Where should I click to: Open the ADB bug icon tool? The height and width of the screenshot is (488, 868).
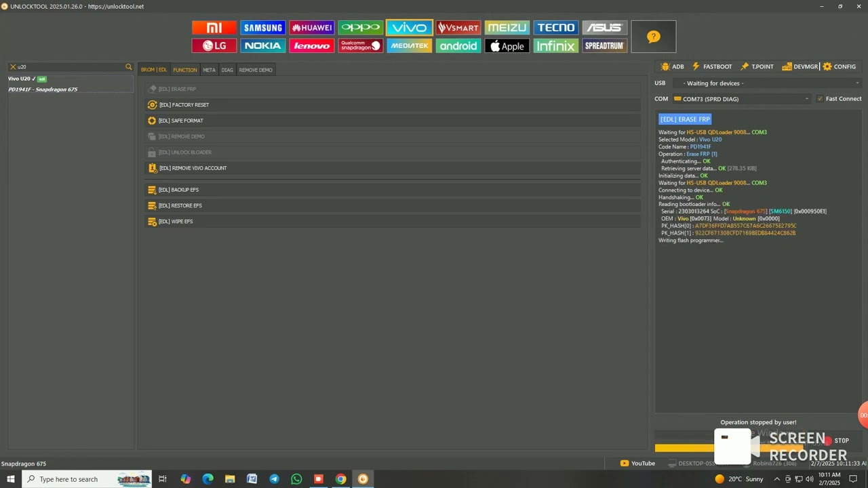(x=672, y=66)
